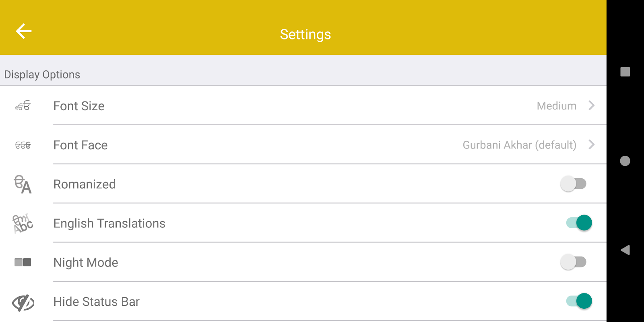Screen dimensions: 644x322
Task: Enable the Romanized toggle
Action: coord(573,184)
